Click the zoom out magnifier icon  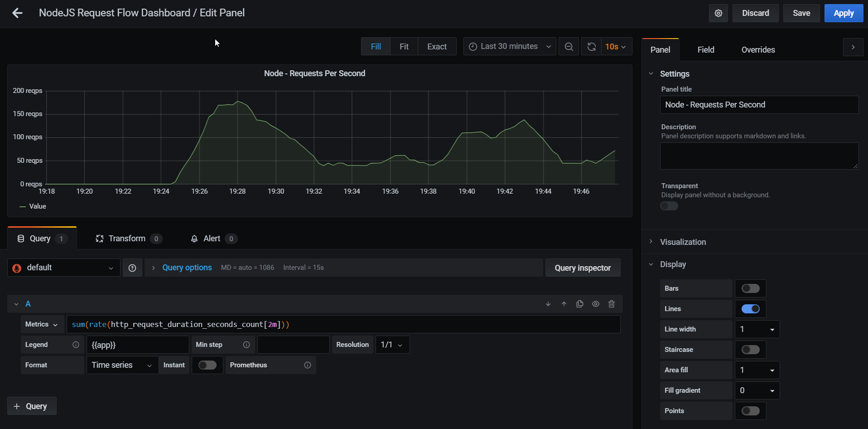[569, 46]
